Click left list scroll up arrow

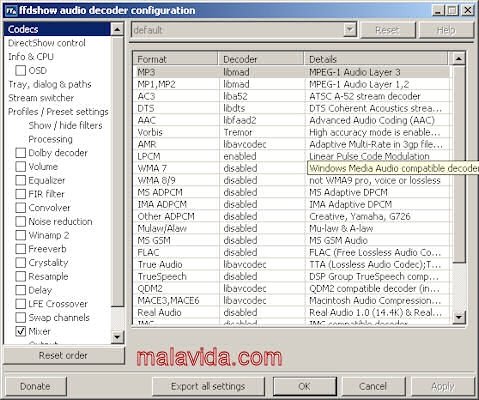[117, 29]
